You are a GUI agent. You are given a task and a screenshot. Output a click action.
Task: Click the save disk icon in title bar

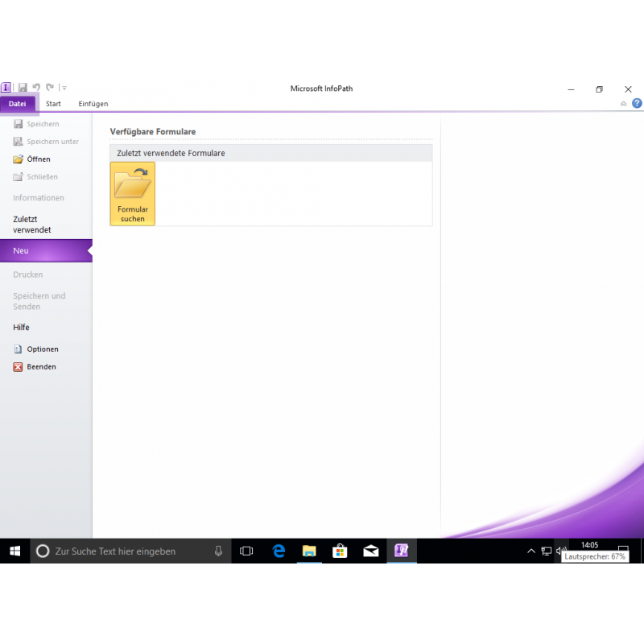click(x=23, y=88)
